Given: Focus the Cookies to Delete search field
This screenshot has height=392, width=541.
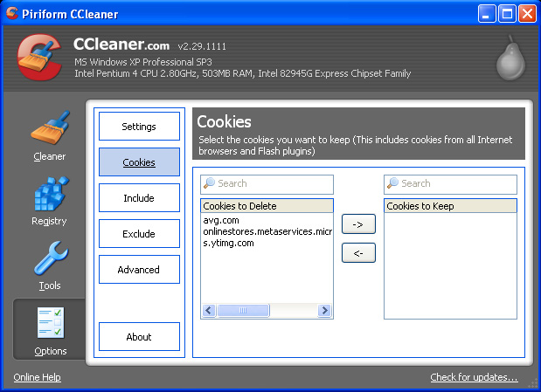Looking at the screenshot, I should (x=267, y=184).
